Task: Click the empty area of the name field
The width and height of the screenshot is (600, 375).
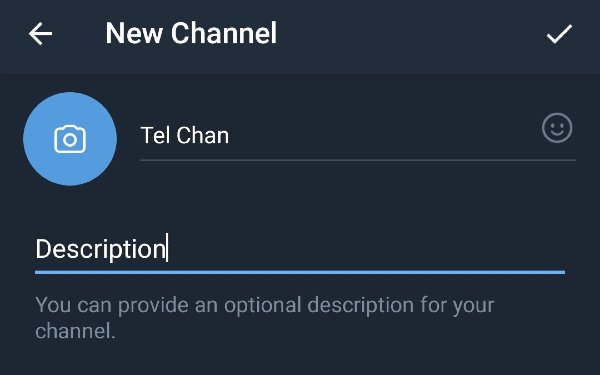Action: tap(383, 136)
